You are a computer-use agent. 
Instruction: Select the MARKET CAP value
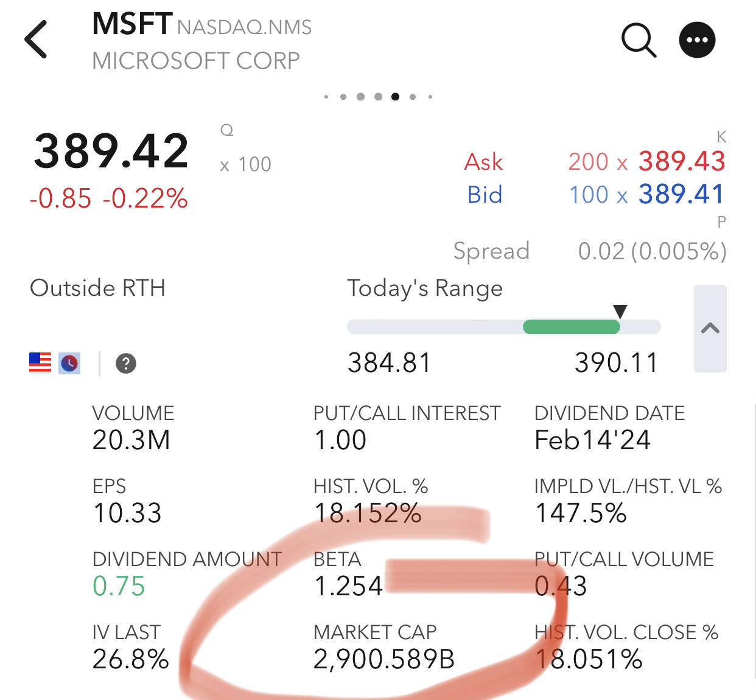tap(384, 659)
